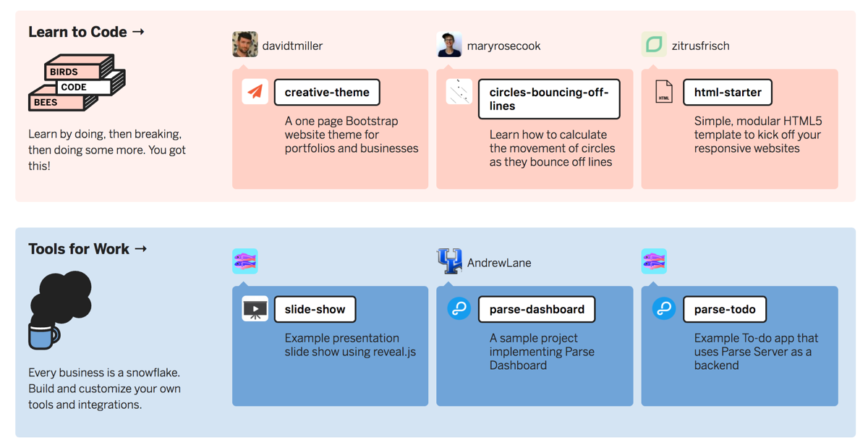Click zitrusfrisch's green avatar icon

click(654, 45)
